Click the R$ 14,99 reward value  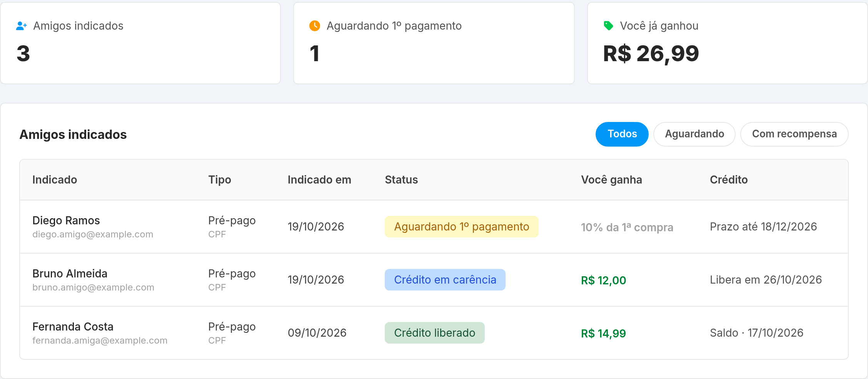(604, 334)
